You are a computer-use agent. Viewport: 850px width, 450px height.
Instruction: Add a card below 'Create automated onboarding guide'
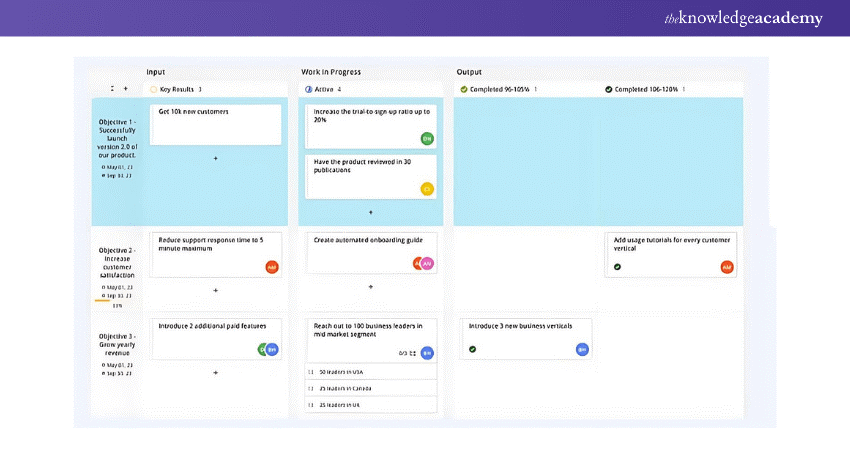371,286
